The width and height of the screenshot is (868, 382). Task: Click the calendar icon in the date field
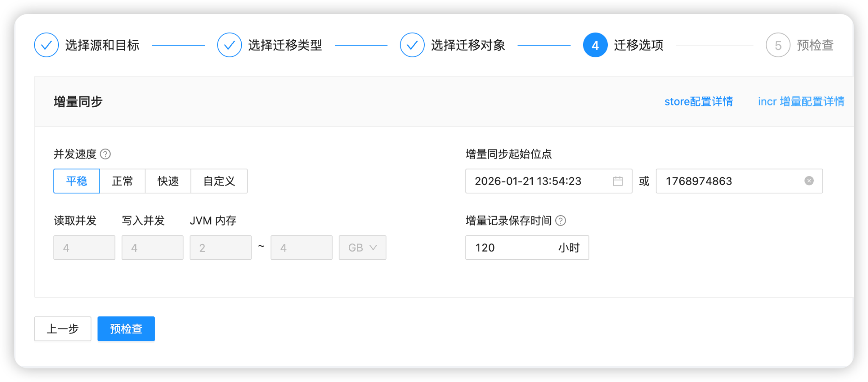point(618,181)
